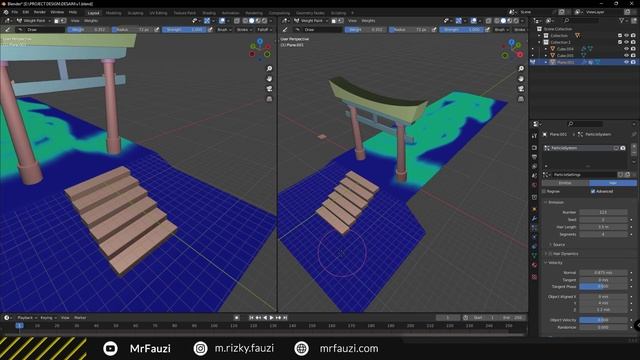Toggle Collection 1 exclude checkbox
The height and width of the screenshot is (360, 640).
point(620,42)
